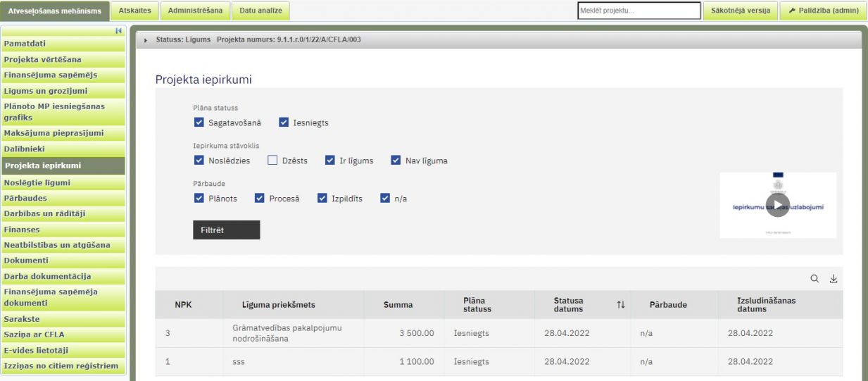This screenshot has height=381, width=868.
Task: Click the Sākotnējā versija button
Action: pos(741,11)
